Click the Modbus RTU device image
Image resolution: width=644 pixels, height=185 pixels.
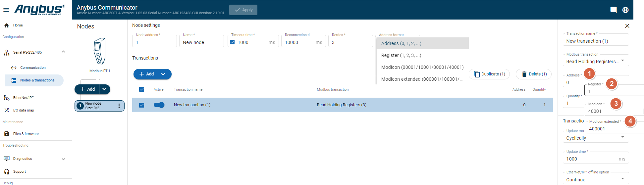click(x=99, y=51)
